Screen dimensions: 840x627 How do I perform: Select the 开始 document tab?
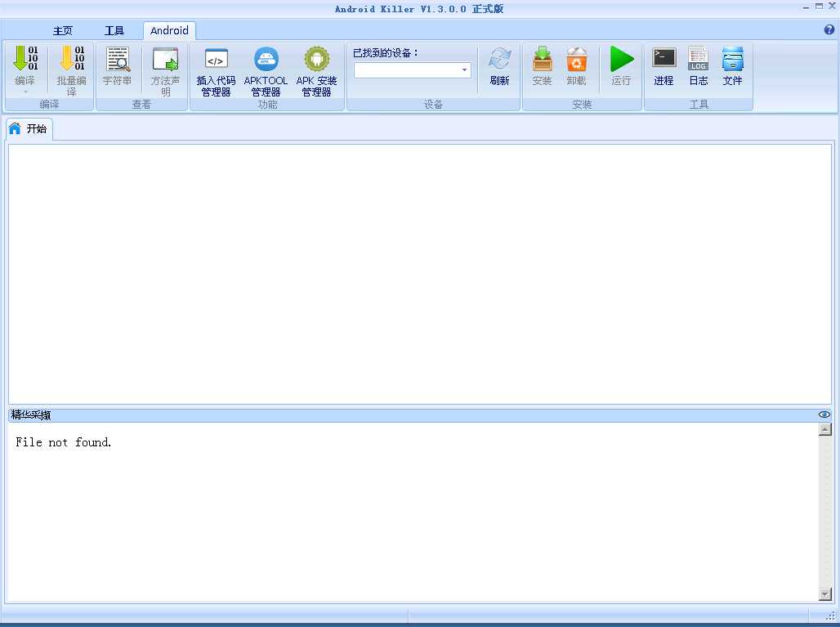29,128
